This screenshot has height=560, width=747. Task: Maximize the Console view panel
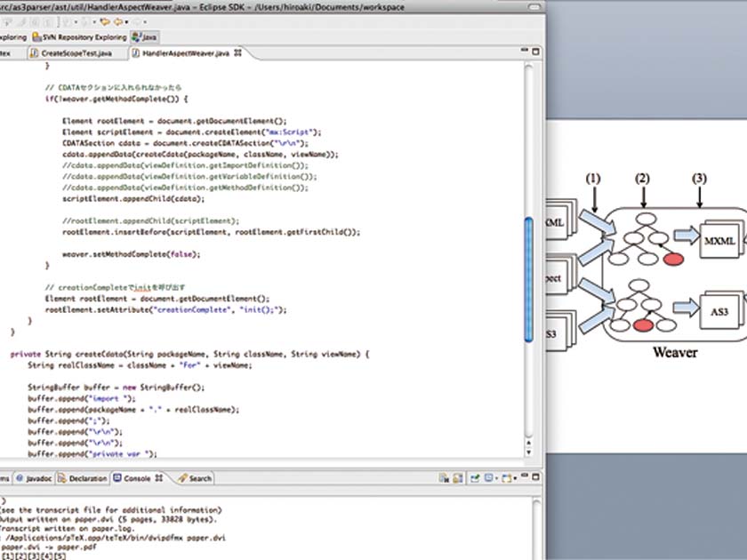tap(535, 477)
